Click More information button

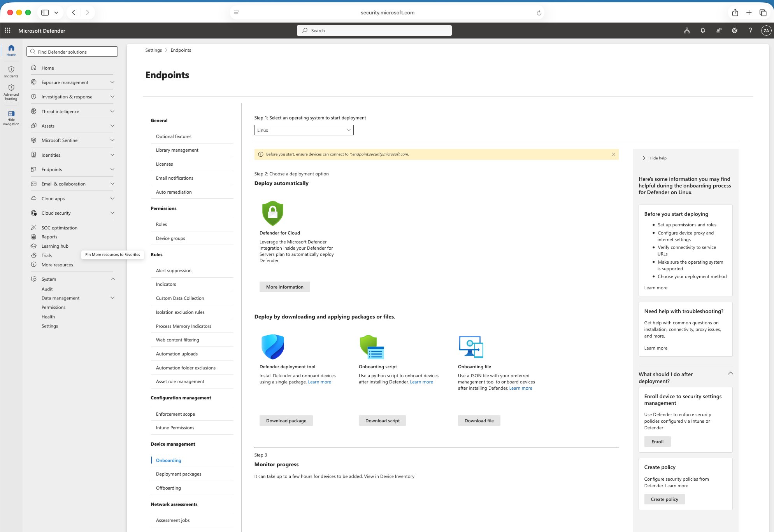point(284,287)
